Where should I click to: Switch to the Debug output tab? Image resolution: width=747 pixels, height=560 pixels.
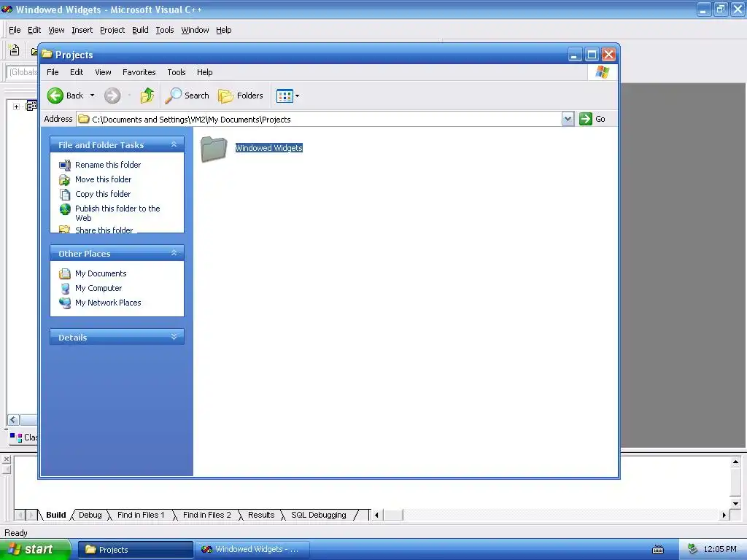pyautogui.click(x=90, y=515)
